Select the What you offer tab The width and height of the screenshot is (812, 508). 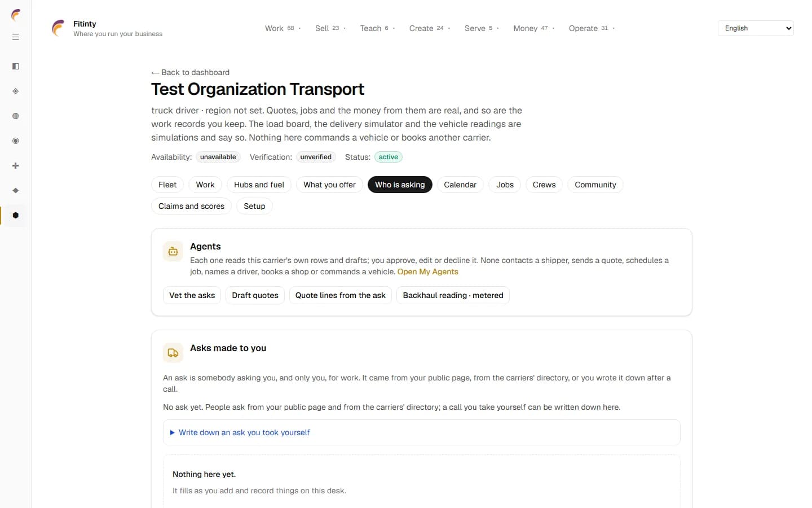pyautogui.click(x=329, y=185)
